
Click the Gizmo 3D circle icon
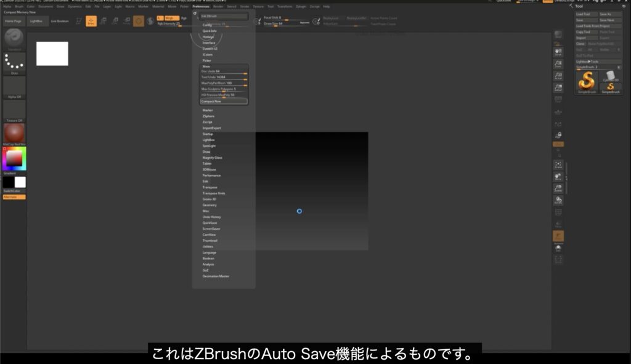[139, 21]
